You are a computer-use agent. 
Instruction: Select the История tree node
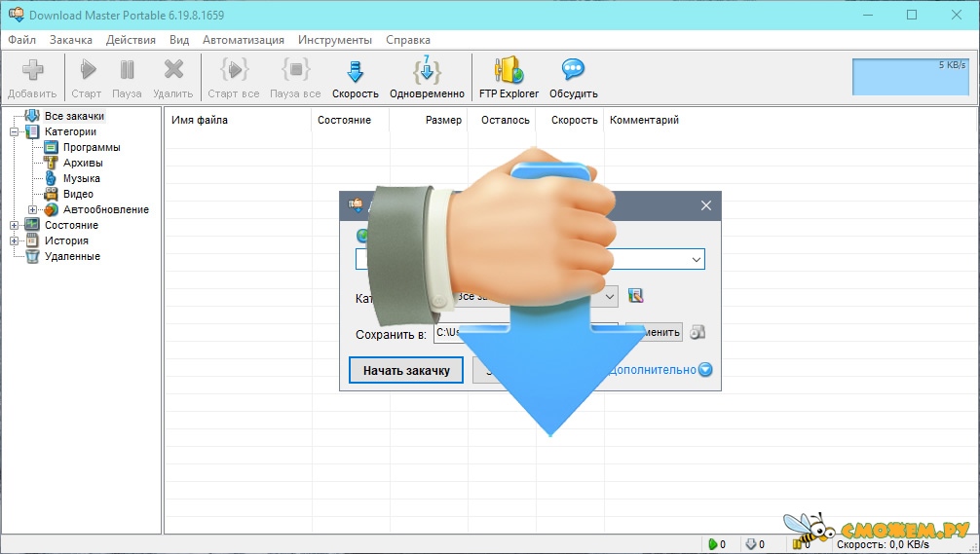coord(66,241)
